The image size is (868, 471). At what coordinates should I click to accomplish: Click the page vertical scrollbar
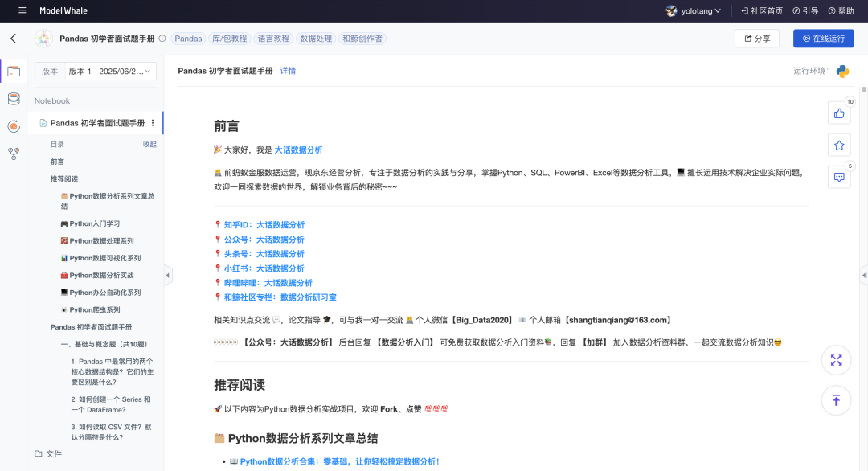point(863,89)
